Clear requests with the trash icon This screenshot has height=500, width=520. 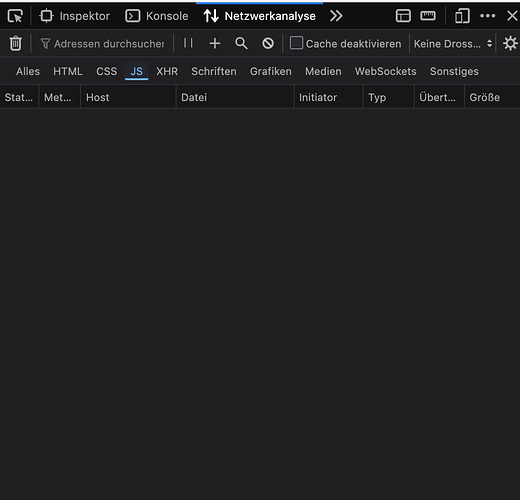coord(15,43)
